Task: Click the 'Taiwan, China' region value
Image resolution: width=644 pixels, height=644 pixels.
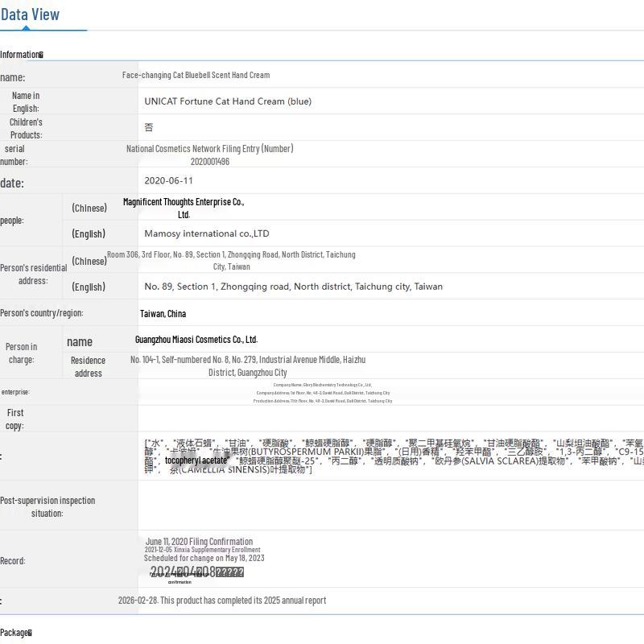Action: click(x=163, y=314)
